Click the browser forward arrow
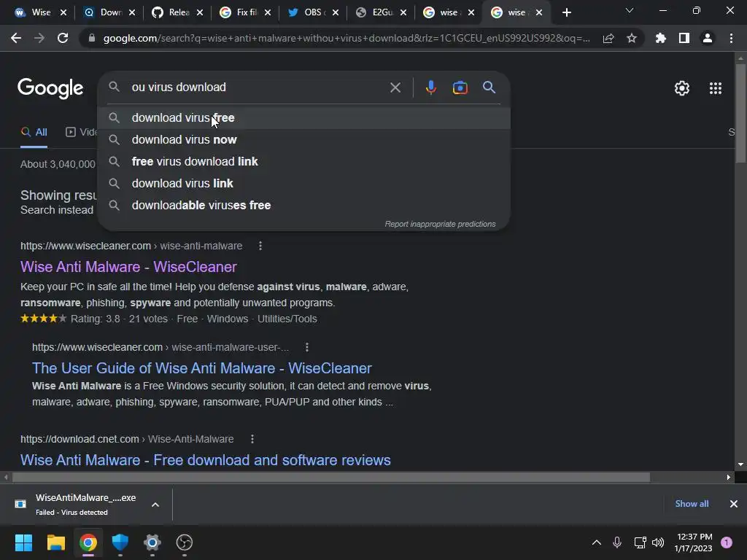The image size is (747, 560). pos(39,38)
